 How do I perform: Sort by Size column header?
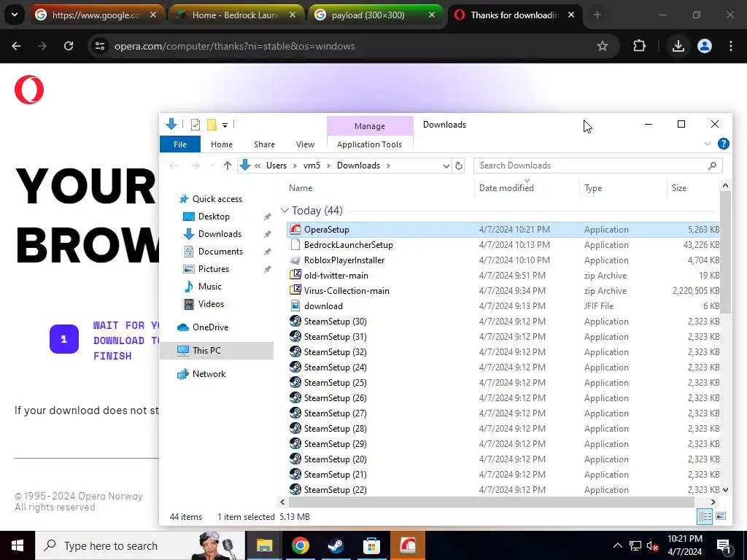click(693, 188)
